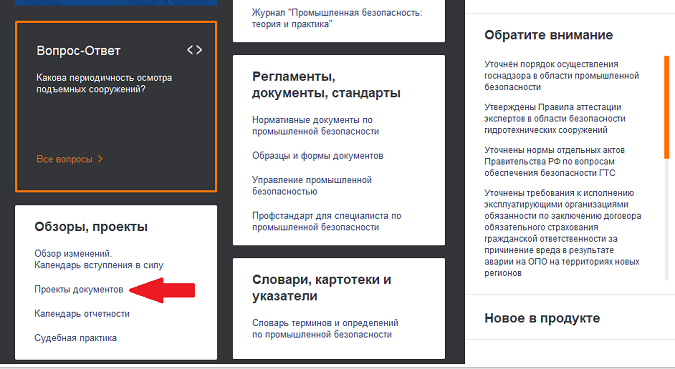This screenshot has width=675, height=369.
Task: Click the Обзоры, проекты heading
Action: click(91, 226)
